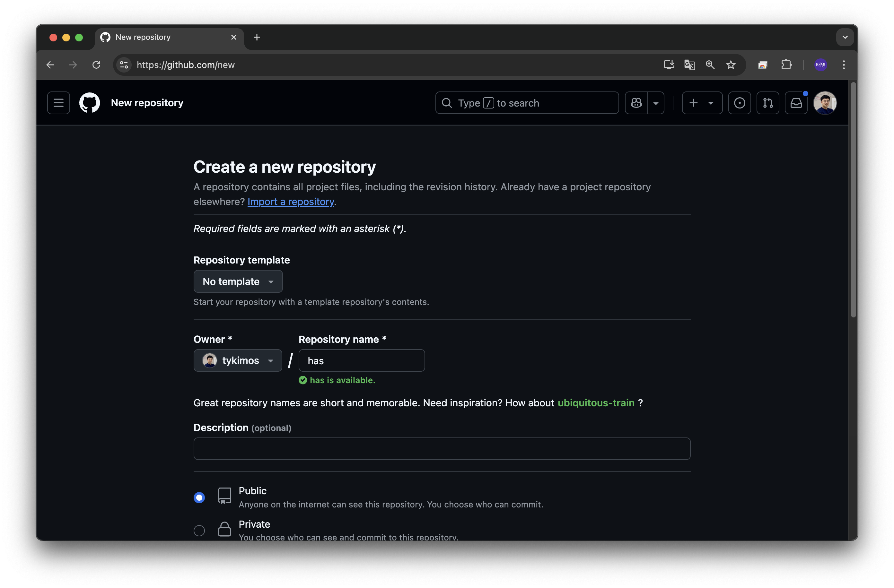This screenshot has width=894, height=588.
Task: Open the browser extensions puzzle icon
Action: 786,65
